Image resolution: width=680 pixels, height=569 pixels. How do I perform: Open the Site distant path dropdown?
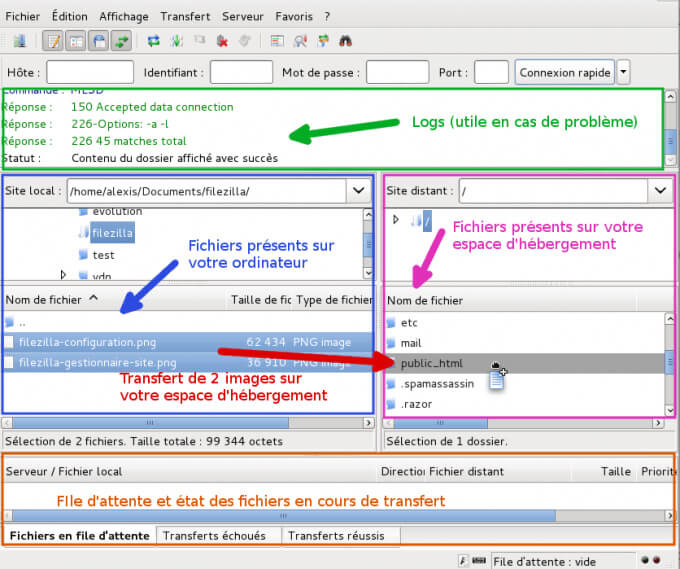pos(660,191)
